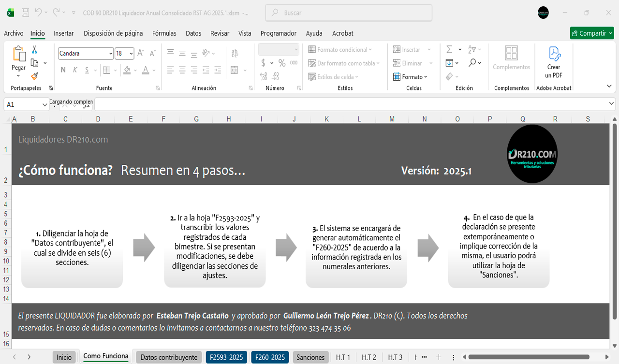Click the Accounting format dollar icon

(263, 63)
